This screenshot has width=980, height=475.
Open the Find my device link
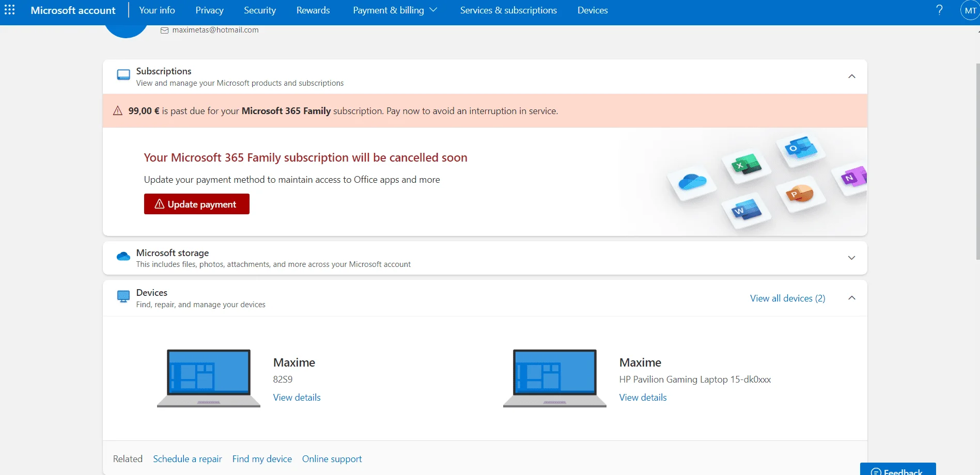point(262,459)
